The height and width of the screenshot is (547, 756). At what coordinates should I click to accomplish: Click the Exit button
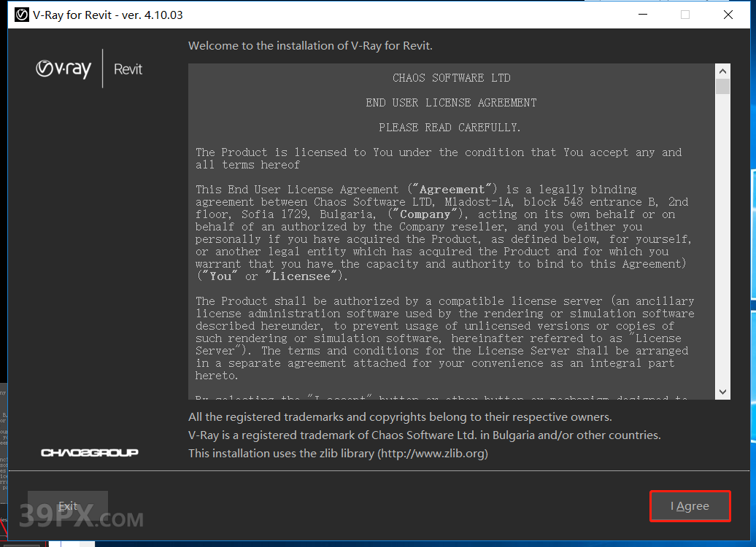click(x=67, y=506)
